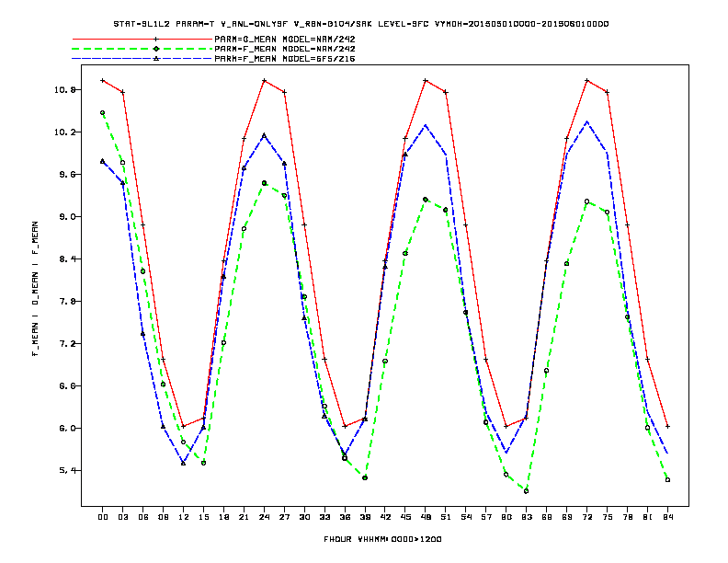Click the 72 x-axis tick label
This screenshot has width=728, height=563.
[x=586, y=517]
